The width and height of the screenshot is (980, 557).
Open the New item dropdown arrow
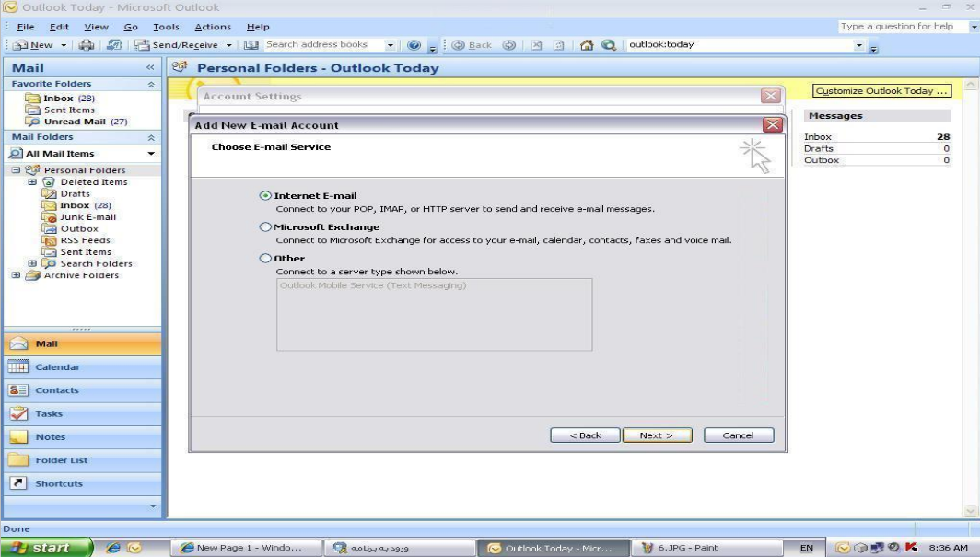(64, 45)
